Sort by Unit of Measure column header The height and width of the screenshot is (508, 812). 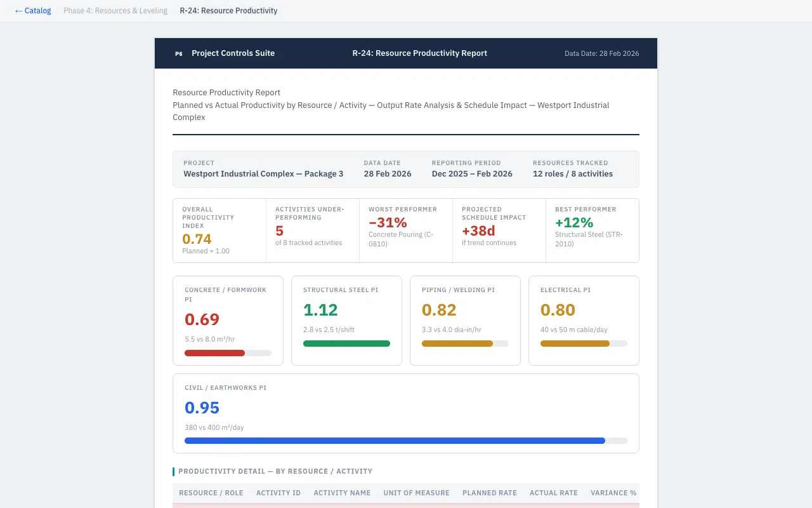click(416, 493)
